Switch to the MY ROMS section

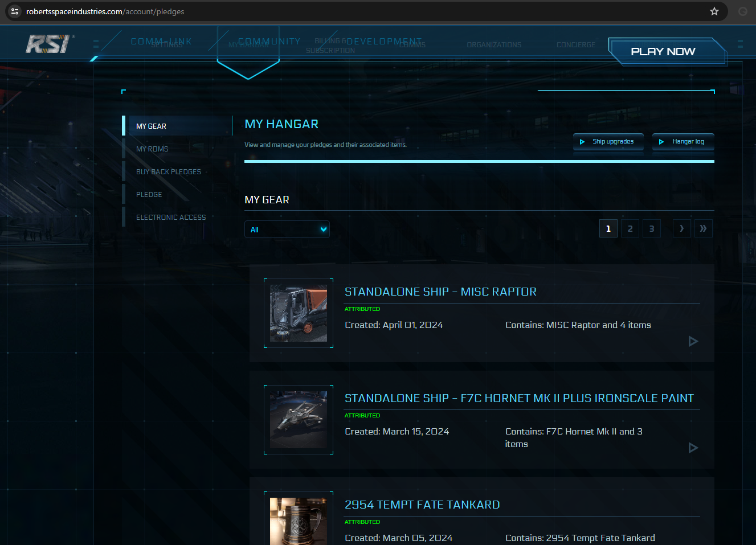pos(152,149)
